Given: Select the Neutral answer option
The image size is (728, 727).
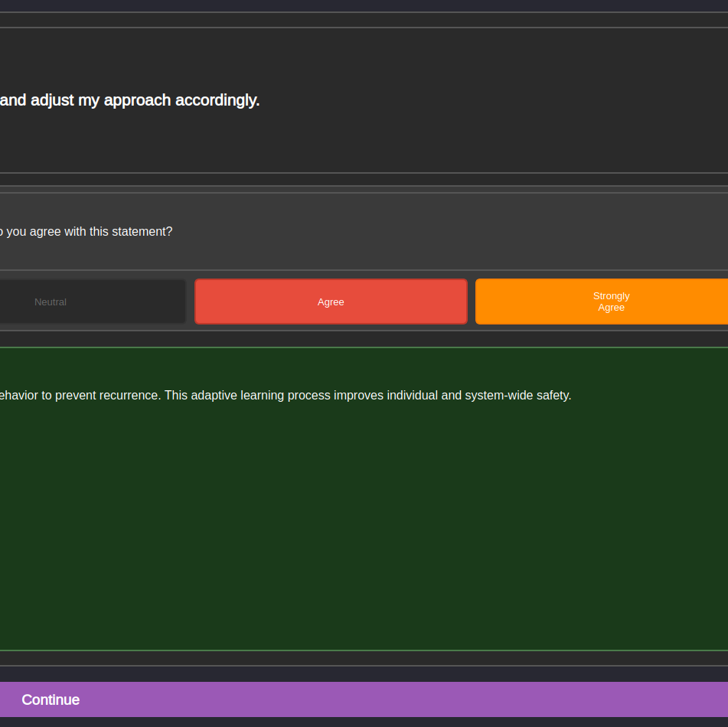Looking at the screenshot, I should [x=51, y=302].
